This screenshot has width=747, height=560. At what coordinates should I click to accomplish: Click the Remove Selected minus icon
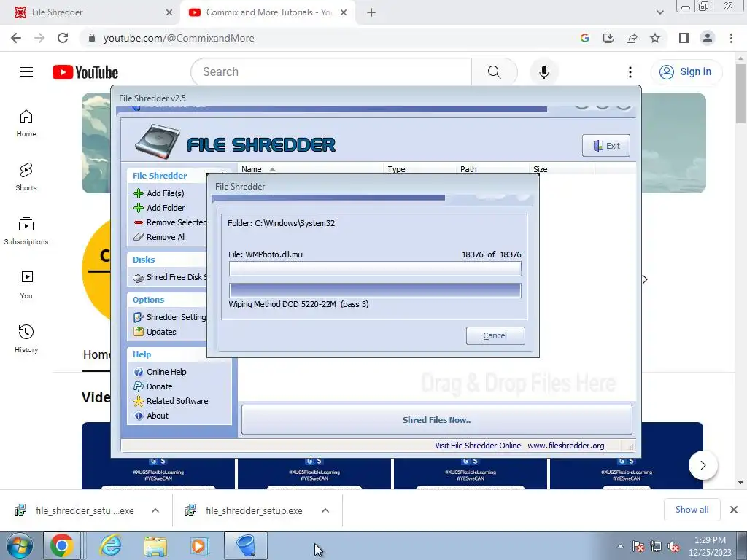click(x=139, y=222)
